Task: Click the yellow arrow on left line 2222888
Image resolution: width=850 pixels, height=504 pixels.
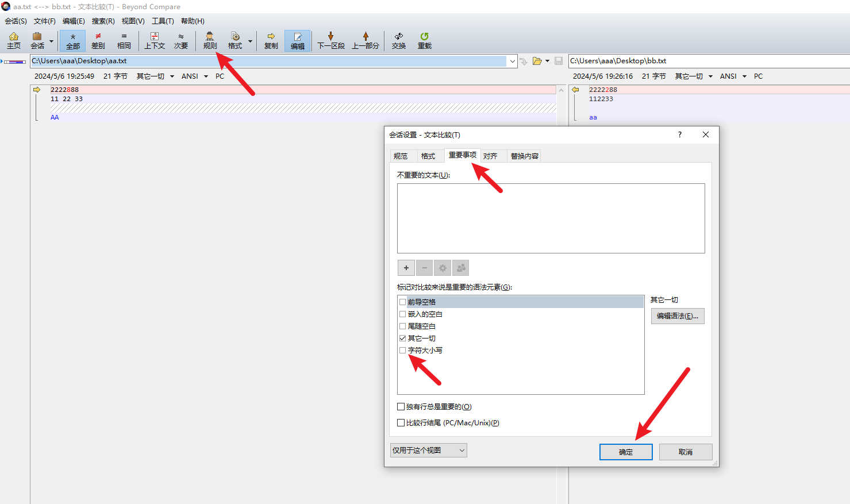Action: (37, 90)
